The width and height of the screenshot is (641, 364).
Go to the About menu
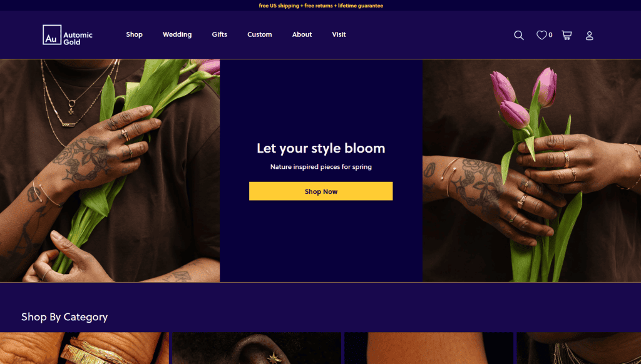pyautogui.click(x=302, y=35)
